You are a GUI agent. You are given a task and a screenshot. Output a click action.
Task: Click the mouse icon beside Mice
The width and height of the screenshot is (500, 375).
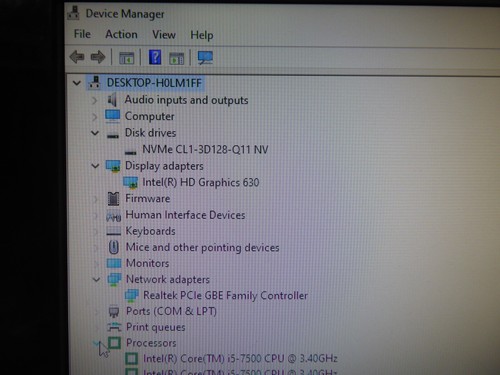[114, 247]
